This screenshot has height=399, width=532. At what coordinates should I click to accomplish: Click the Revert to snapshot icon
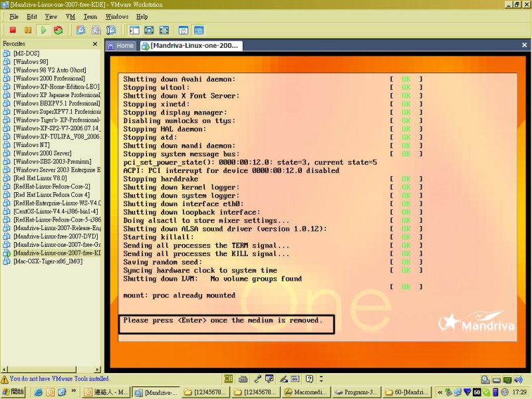click(96, 30)
